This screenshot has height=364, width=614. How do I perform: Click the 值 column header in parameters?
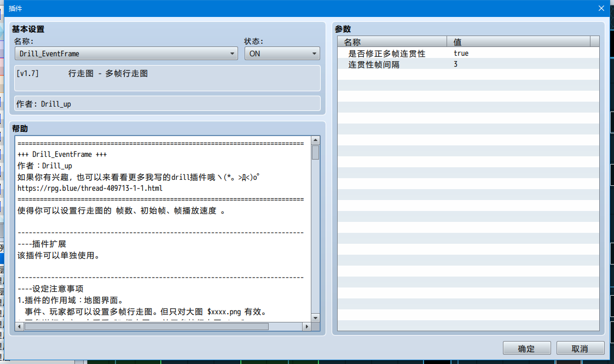518,42
